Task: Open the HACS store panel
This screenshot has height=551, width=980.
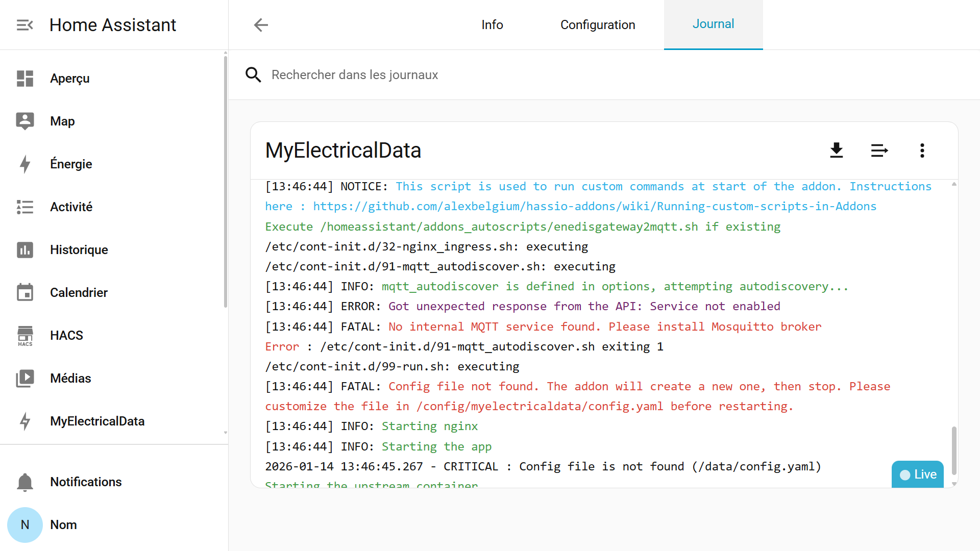Action: point(66,336)
